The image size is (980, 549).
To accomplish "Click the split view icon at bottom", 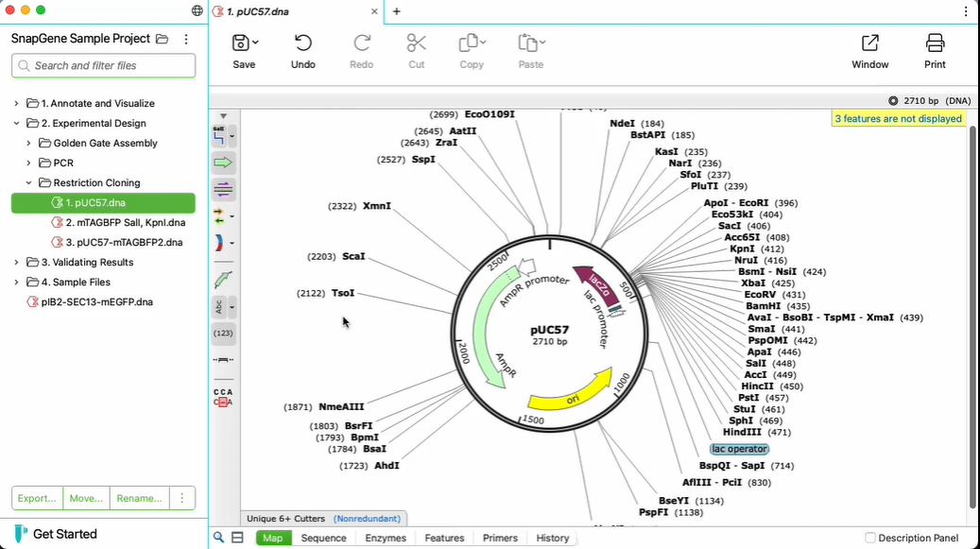I will [237, 537].
